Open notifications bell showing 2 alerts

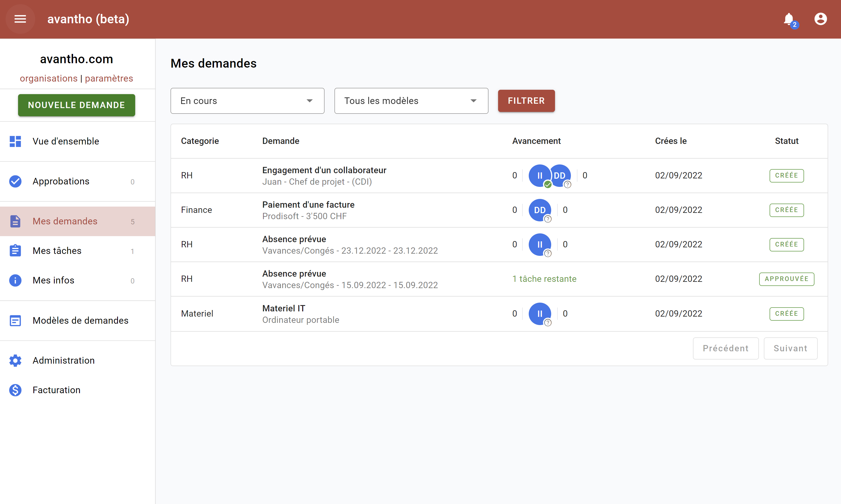(x=789, y=19)
